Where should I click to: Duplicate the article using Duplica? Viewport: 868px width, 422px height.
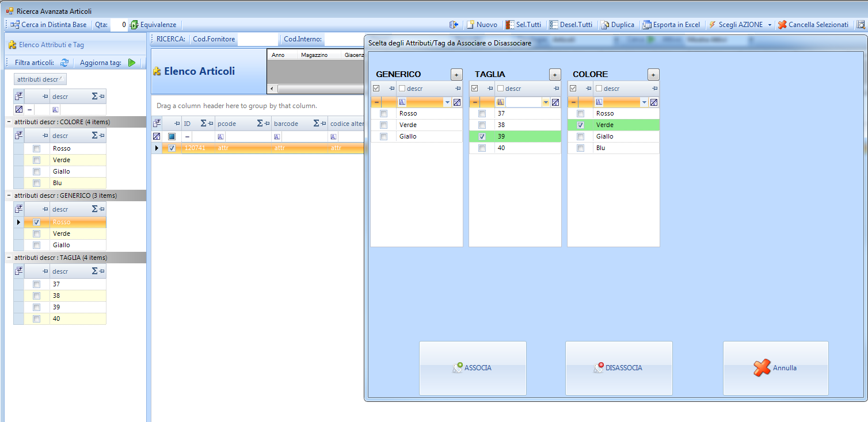[x=618, y=25]
